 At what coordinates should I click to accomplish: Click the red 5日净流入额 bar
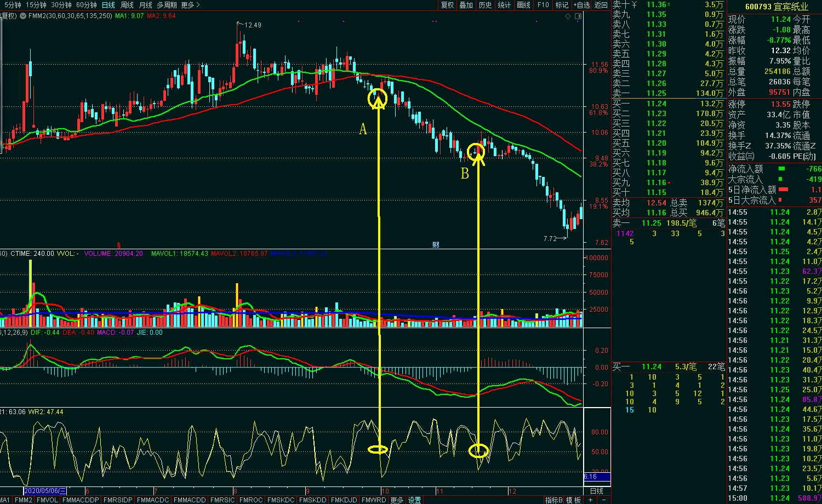point(783,190)
